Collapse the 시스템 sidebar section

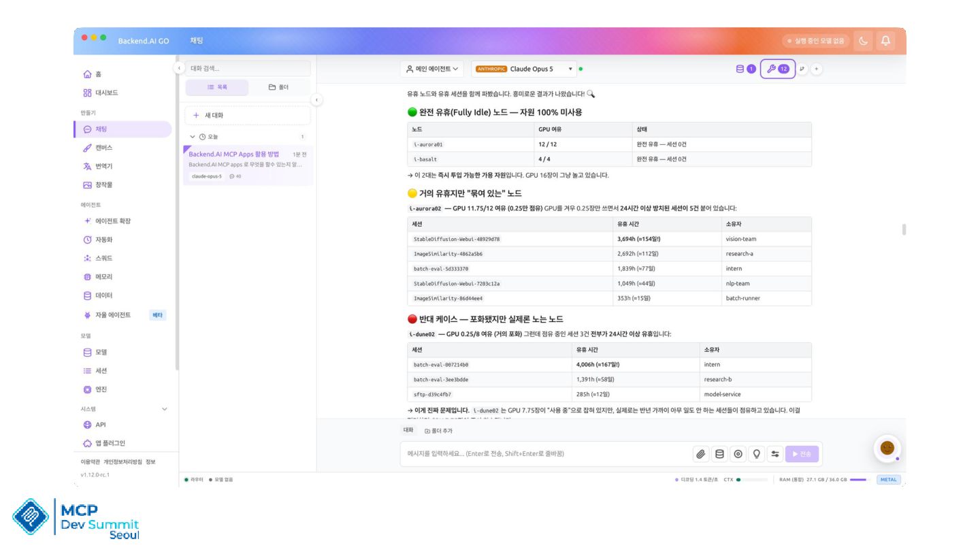click(x=164, y=409)
